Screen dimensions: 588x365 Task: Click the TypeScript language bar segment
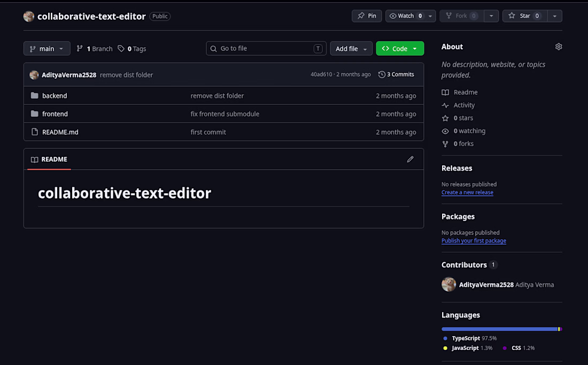tap(499, 329)
